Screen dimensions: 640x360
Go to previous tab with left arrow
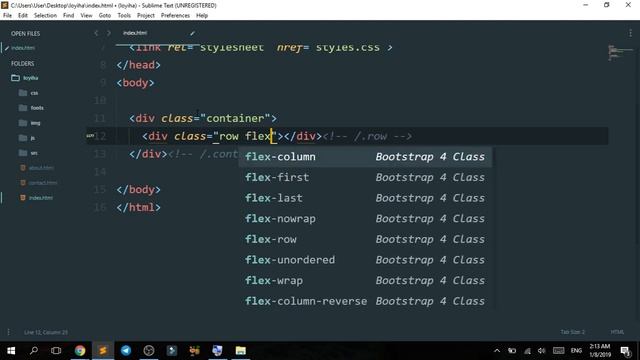pyautogui.click(x=96, y=33)
